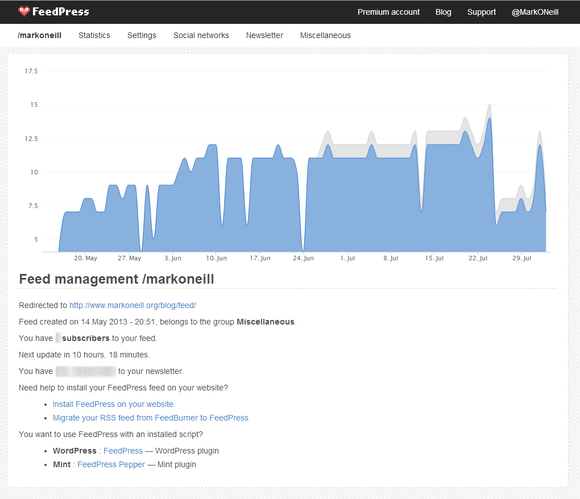Select the /markoneill feed tab
The width and height of the screenshot is (580, 499).
coord(40,35)
